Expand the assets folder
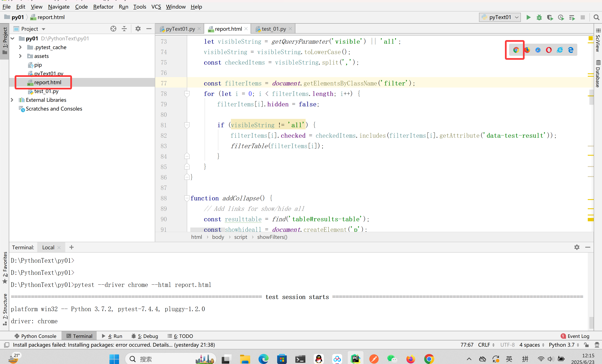Image resolution: width=602 pixels, height=364 pixels. pyautogui.click(x=20, y=56)
